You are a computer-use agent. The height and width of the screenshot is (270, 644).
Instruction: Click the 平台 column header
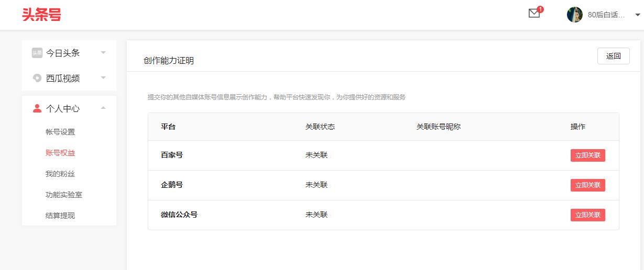(168, 127)
